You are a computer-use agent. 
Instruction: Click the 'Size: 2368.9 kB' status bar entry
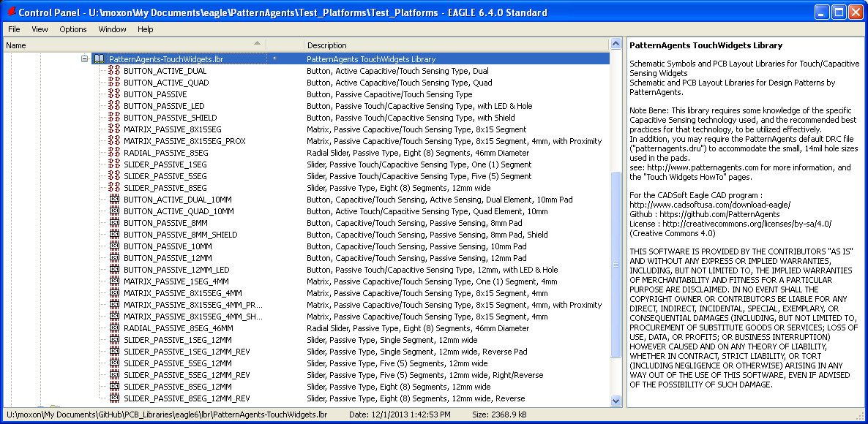pos(498,414)
